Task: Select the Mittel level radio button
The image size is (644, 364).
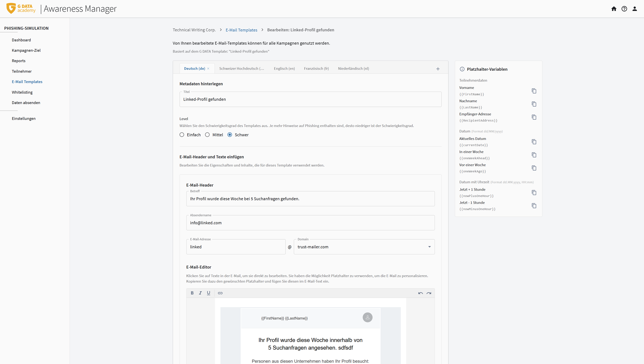Action: 207,135
